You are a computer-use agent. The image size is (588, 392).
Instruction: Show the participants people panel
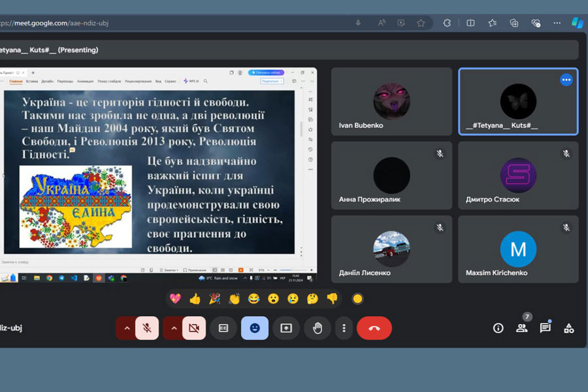521,328
